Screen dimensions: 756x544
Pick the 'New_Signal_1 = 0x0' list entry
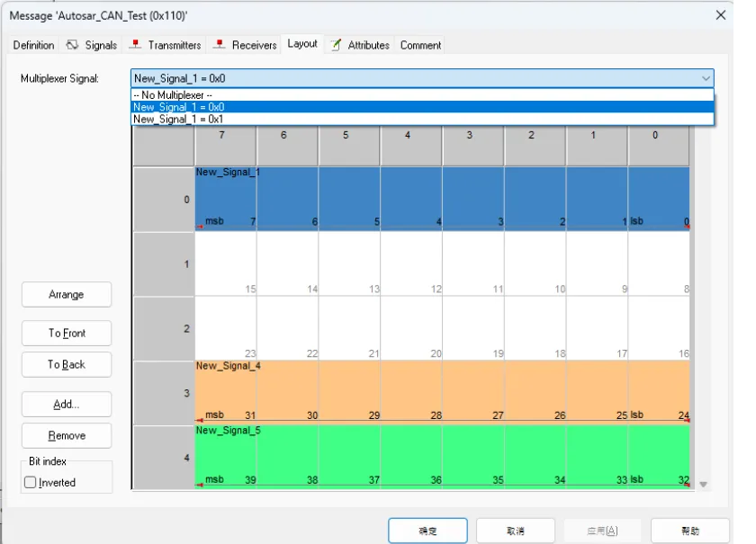click(x=178, y=107)
